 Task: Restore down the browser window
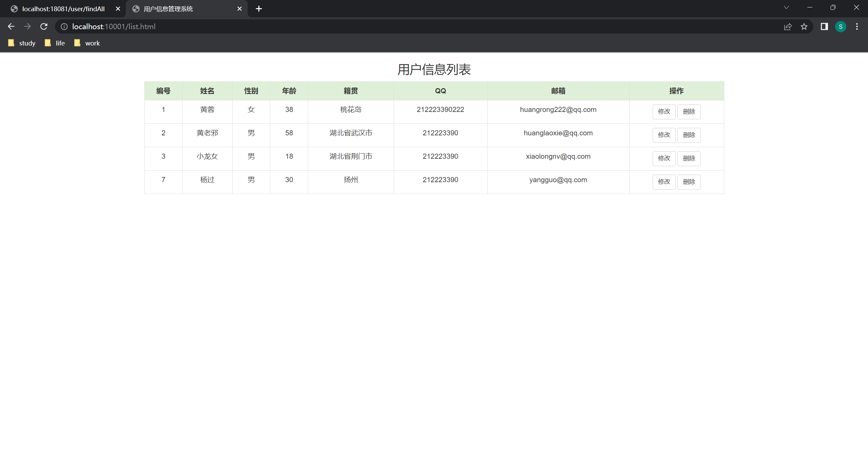click(833, 7)
